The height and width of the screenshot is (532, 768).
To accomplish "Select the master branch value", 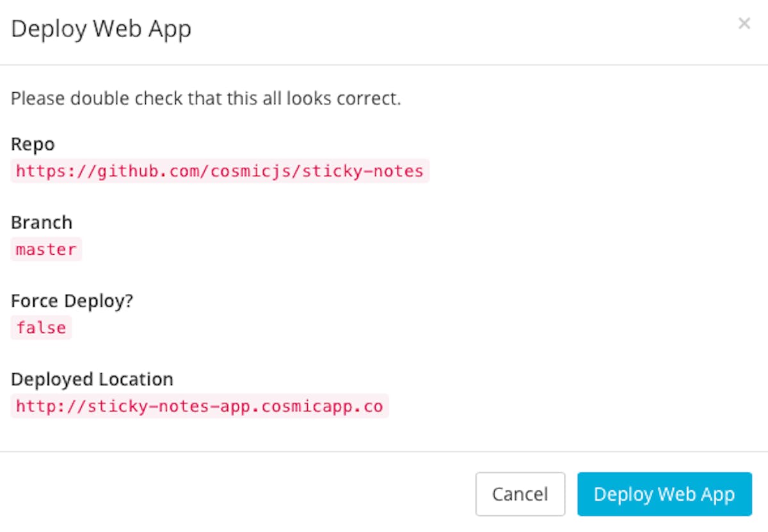I will [x=46, y=249].
